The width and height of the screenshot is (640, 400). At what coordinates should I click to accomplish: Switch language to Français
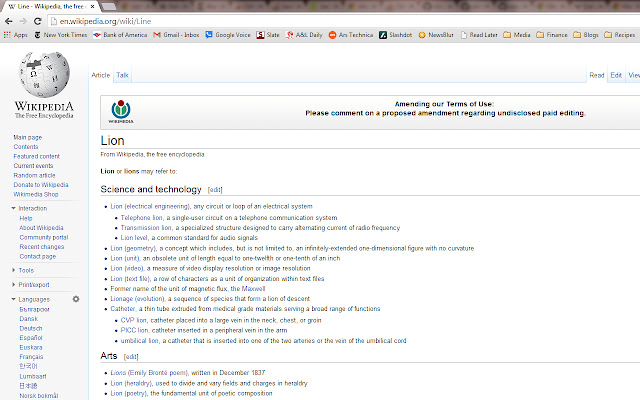click(31, 357)
